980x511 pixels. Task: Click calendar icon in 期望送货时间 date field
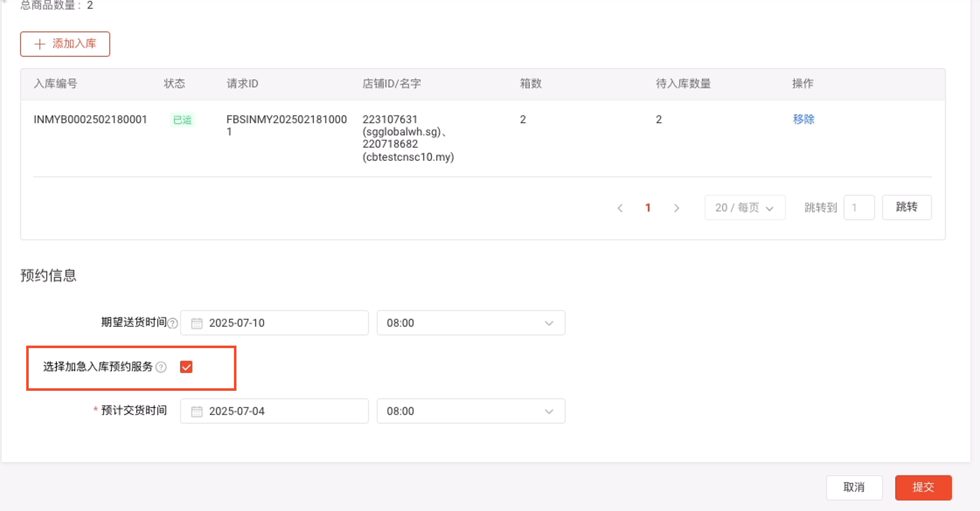coord(197,323)
